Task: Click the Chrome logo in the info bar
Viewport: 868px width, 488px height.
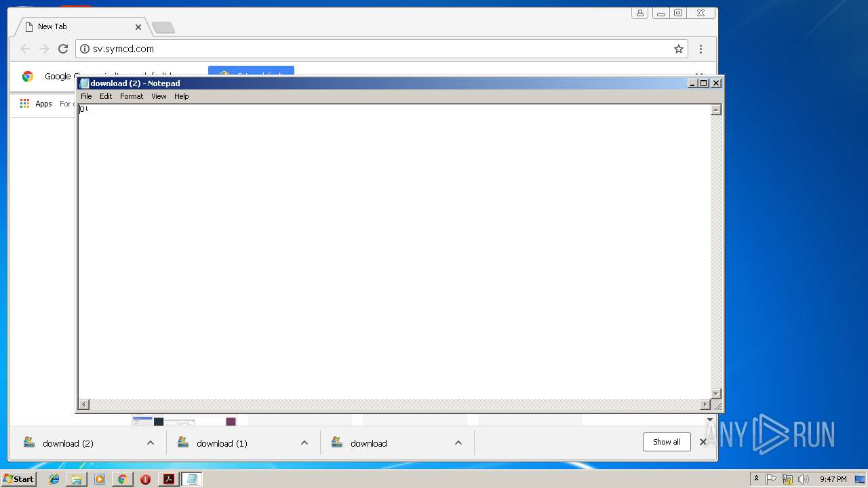Action: [28, 77]
